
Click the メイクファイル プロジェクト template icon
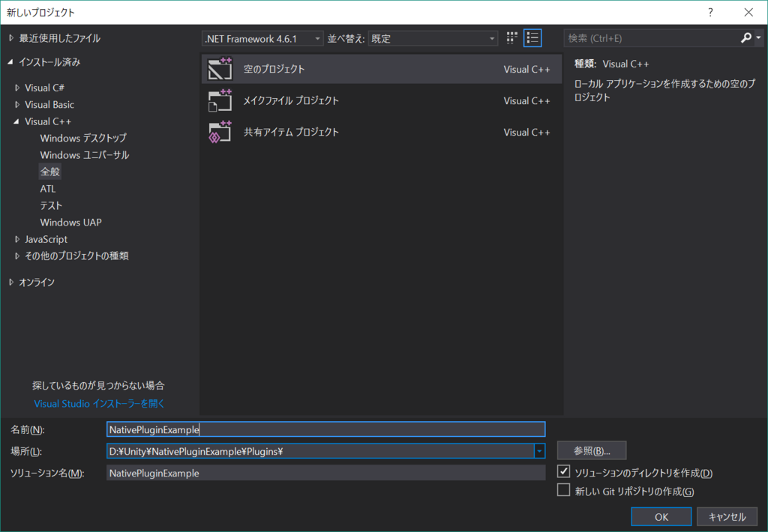(x=220, y=100)
